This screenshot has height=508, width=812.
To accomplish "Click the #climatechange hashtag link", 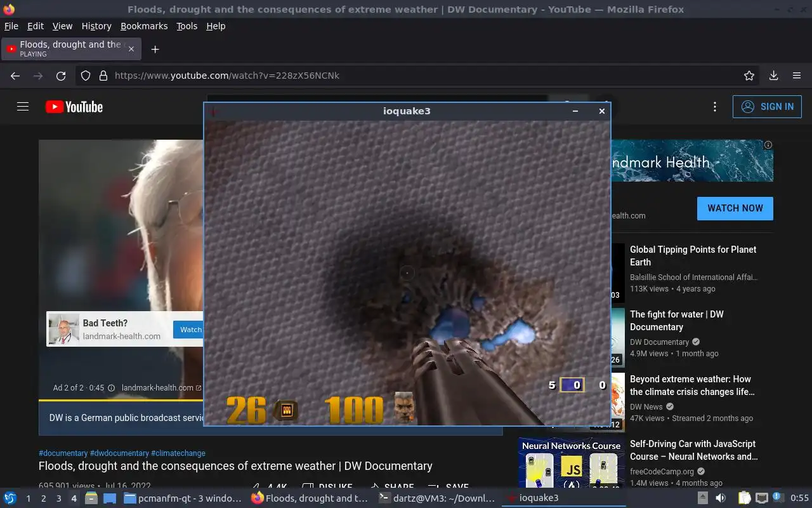I will [x=178, y=453].
